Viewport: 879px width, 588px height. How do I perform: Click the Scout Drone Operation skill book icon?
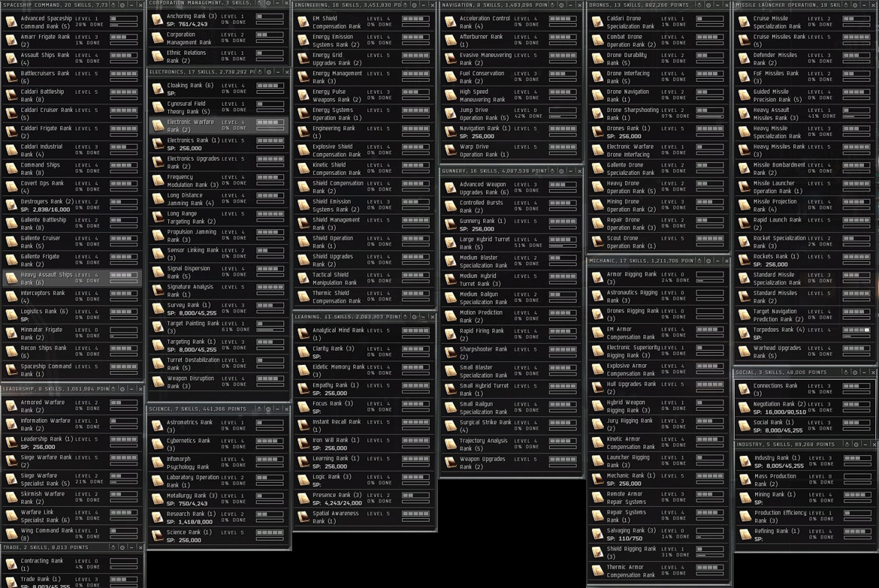pos(597,242)
